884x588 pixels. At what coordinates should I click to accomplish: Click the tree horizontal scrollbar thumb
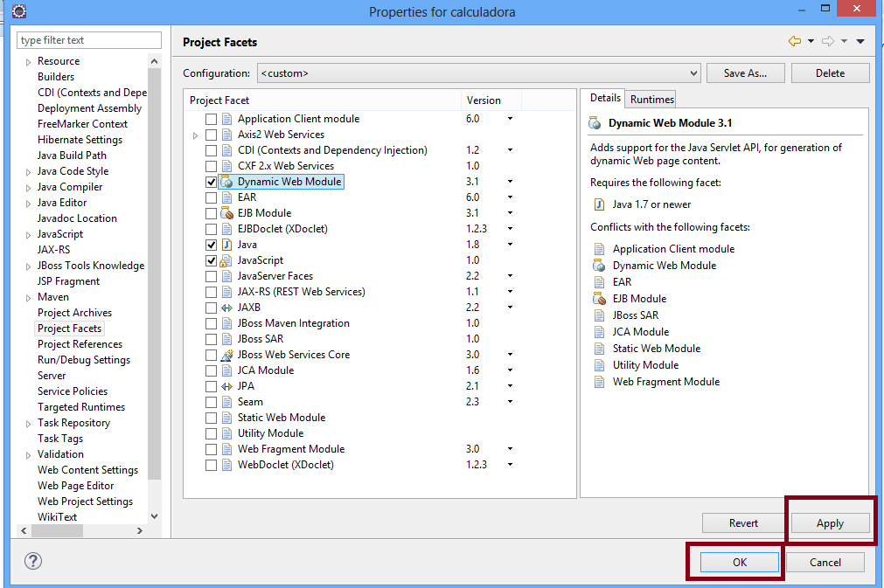[57, 530]
